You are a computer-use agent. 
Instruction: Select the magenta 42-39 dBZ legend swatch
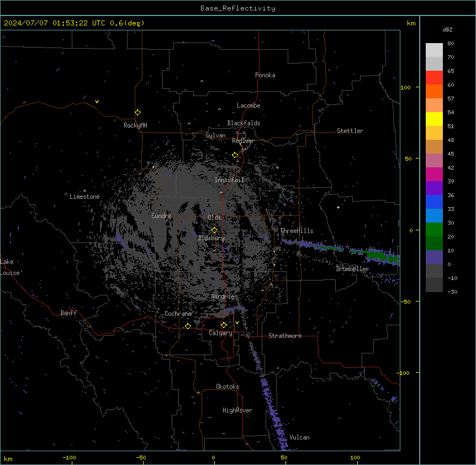[434, 174]
